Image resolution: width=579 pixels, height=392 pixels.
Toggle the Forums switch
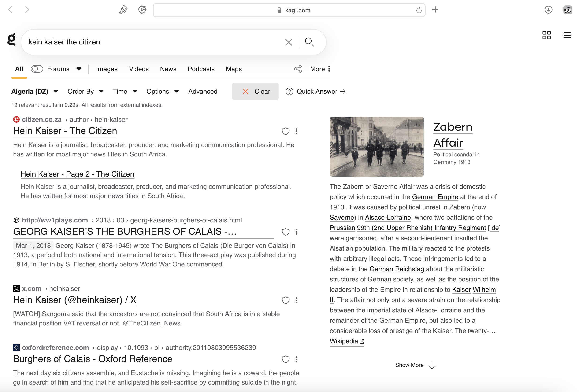[37, 69]
